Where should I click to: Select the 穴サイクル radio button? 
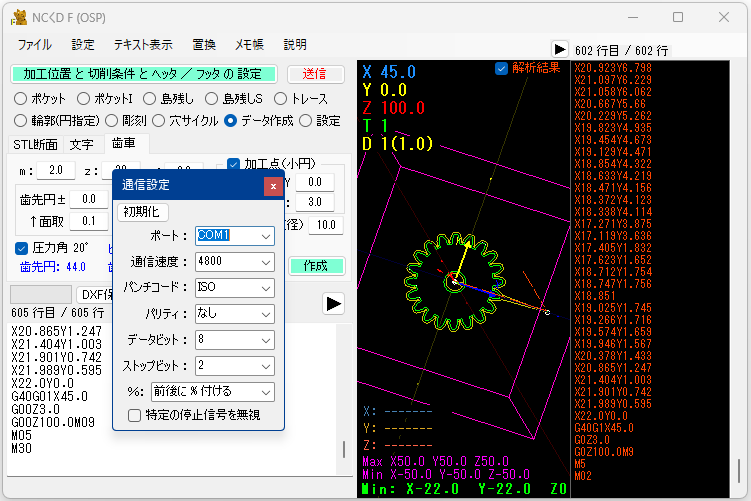(159, 121)
